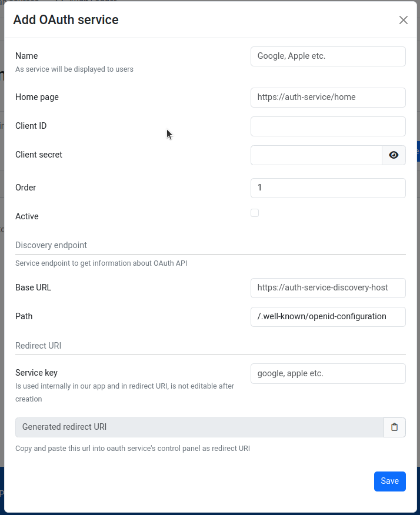Image resolution: width=420 pixels, height=515 pixels.
Task: Copy the generated redirect URI to clipboard
Action: pos(394,427)
